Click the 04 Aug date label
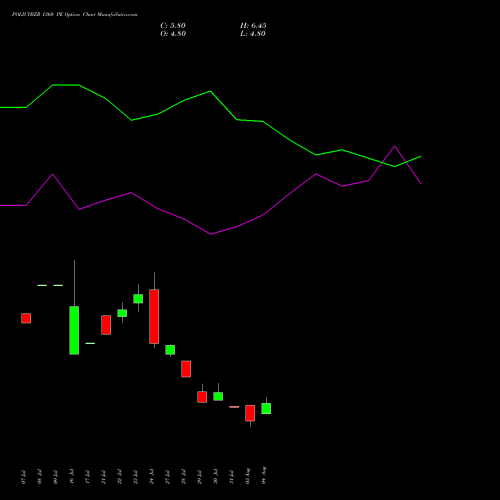The height and width of the screenshot is (500, 500). pos(264,475)
